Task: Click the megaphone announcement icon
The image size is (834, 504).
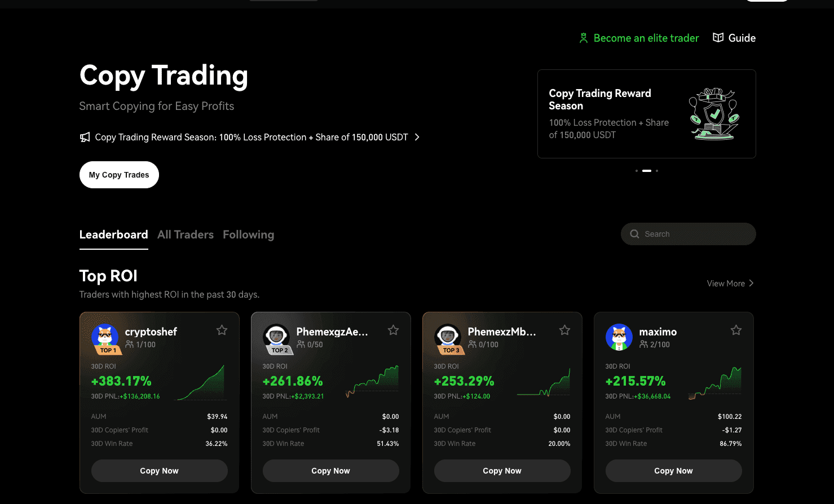Action: (85, 136)
